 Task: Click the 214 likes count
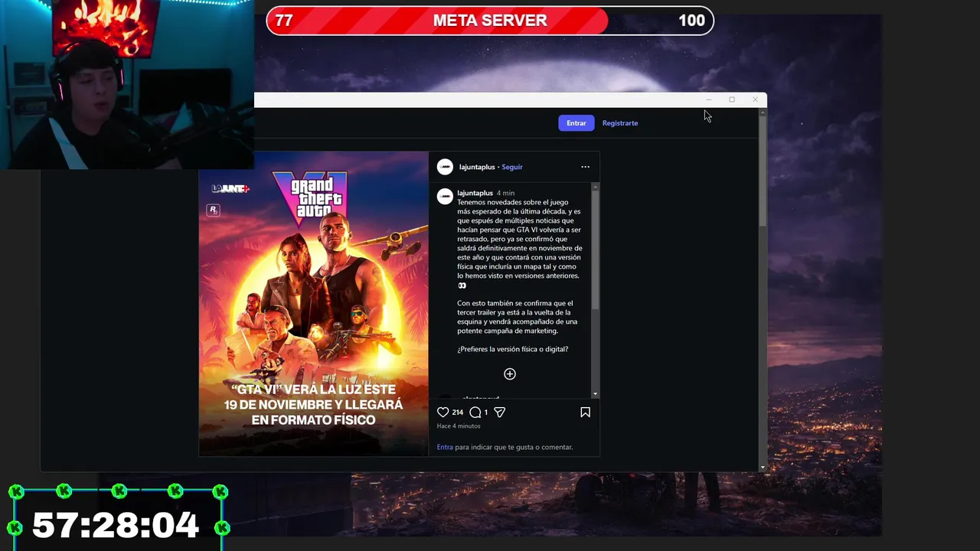(x=457, y=412)
